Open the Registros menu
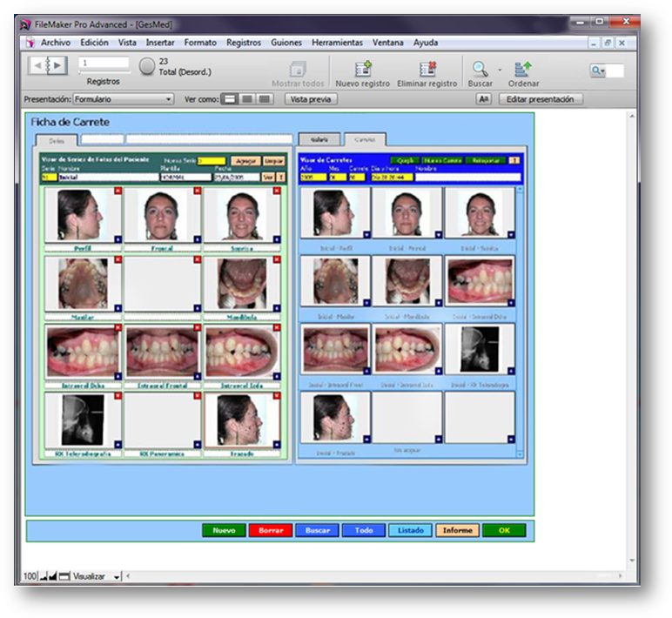This screenshot has width=672, height=618. point(244,43)
